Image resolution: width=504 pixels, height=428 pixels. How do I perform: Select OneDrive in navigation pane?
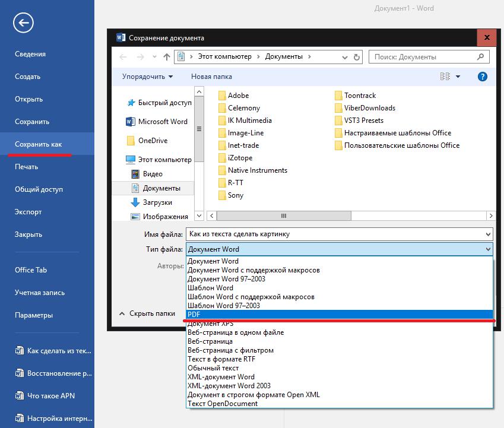coord(147,141)
